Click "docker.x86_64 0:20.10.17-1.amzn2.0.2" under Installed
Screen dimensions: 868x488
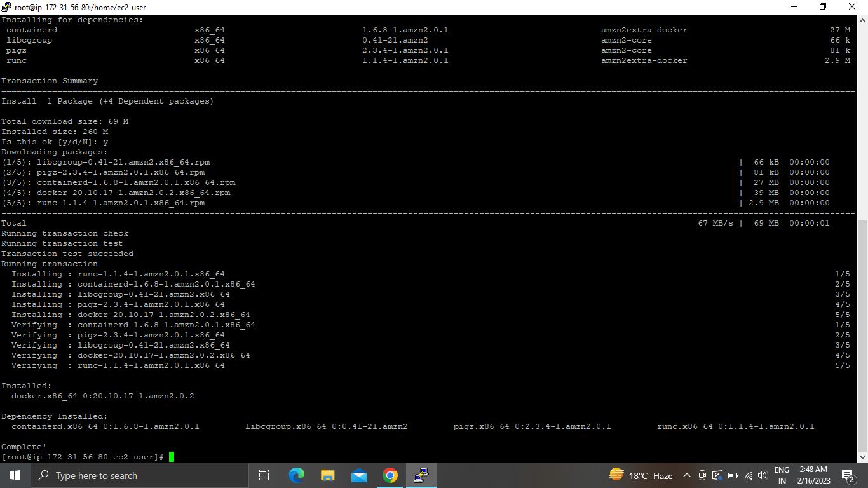click(x=103, y=396)
